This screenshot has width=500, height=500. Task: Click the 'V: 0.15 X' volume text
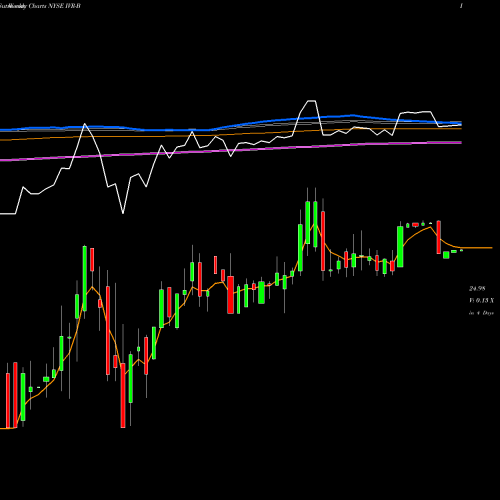481,301
